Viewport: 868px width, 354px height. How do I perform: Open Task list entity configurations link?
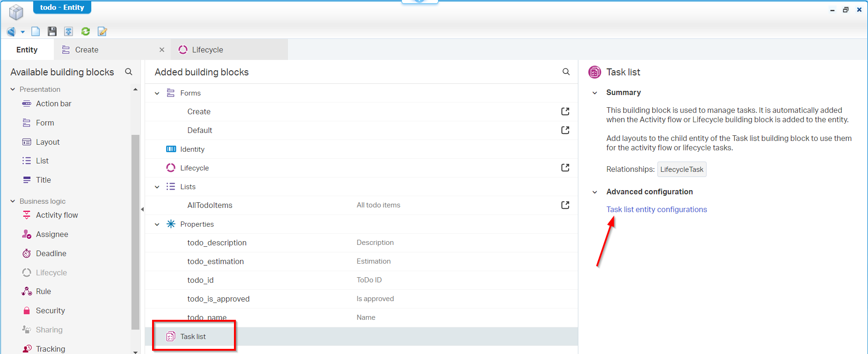(x=656, y=209)
